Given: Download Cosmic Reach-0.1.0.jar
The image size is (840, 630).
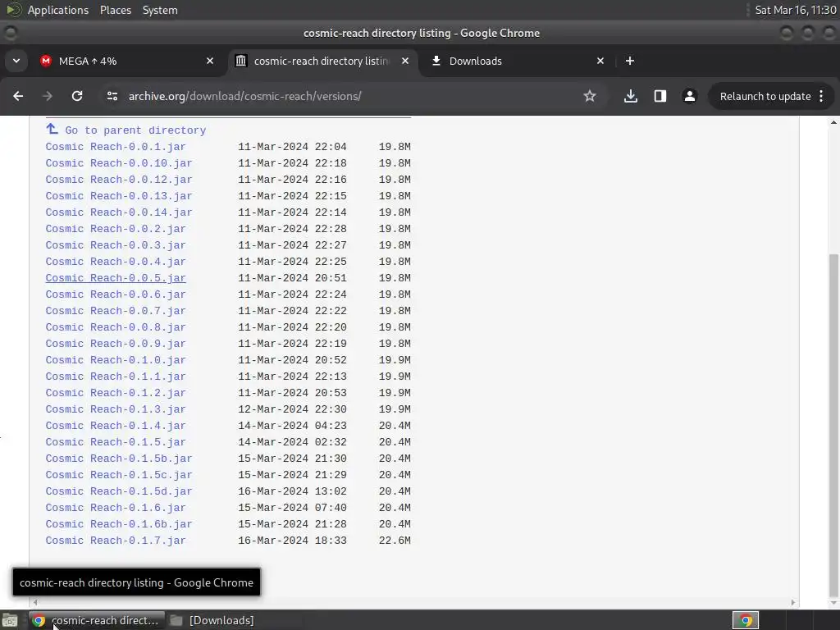Looking at the screenshot, I should [x=115, y=360].
